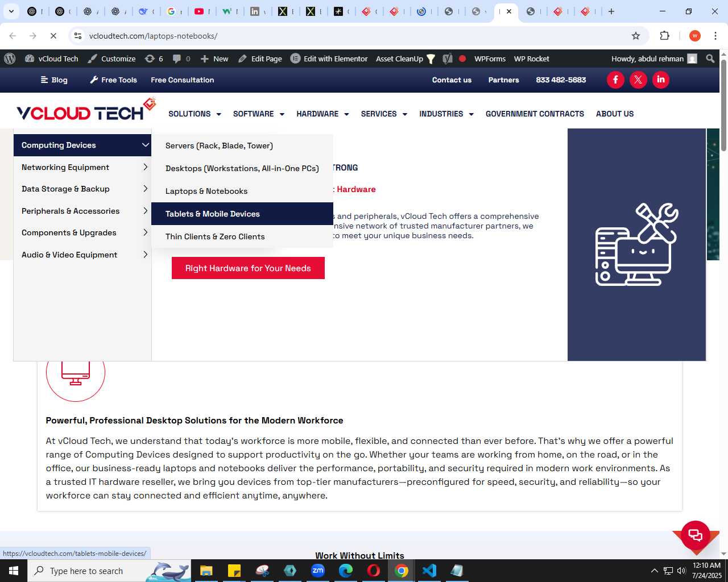Select Thin Clients & Zero Clients
The image size is (728, 582).
pyautogui.click(x=242, y=236)
